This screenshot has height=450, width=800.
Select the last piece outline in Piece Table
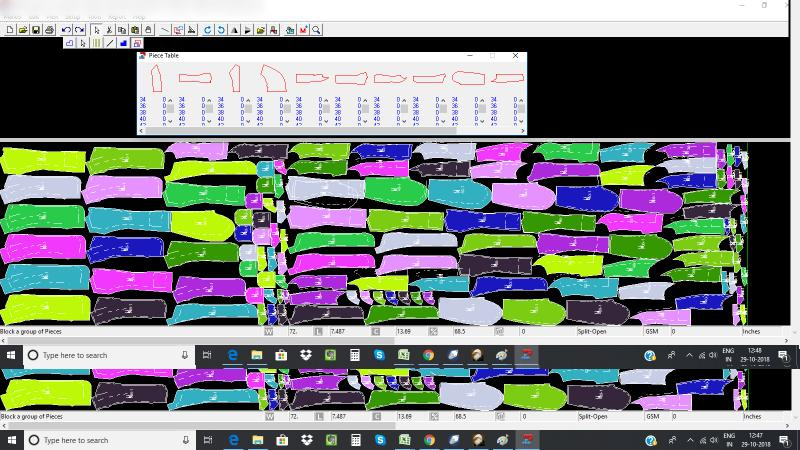pyautogui.click(x=508, y=78)
